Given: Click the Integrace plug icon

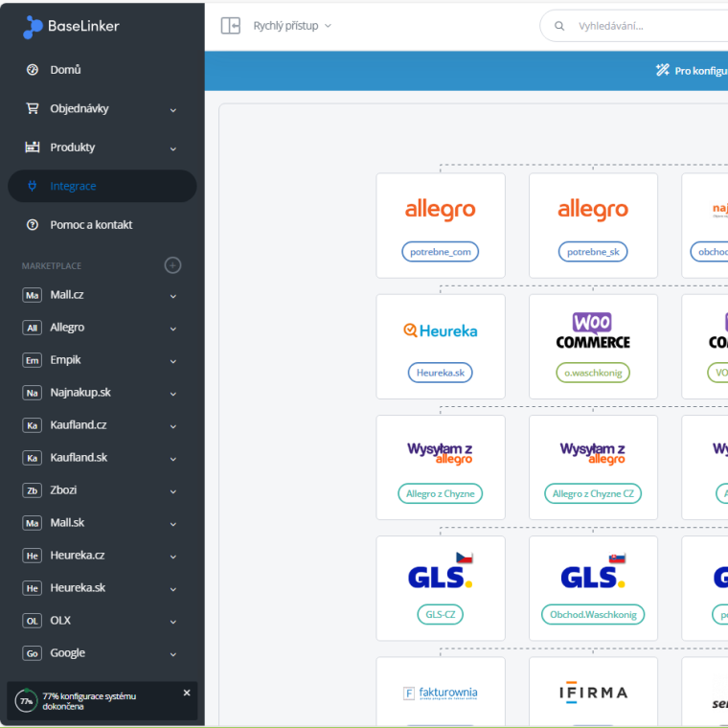Looking at the screenshot, I should (x=32, y=186).
